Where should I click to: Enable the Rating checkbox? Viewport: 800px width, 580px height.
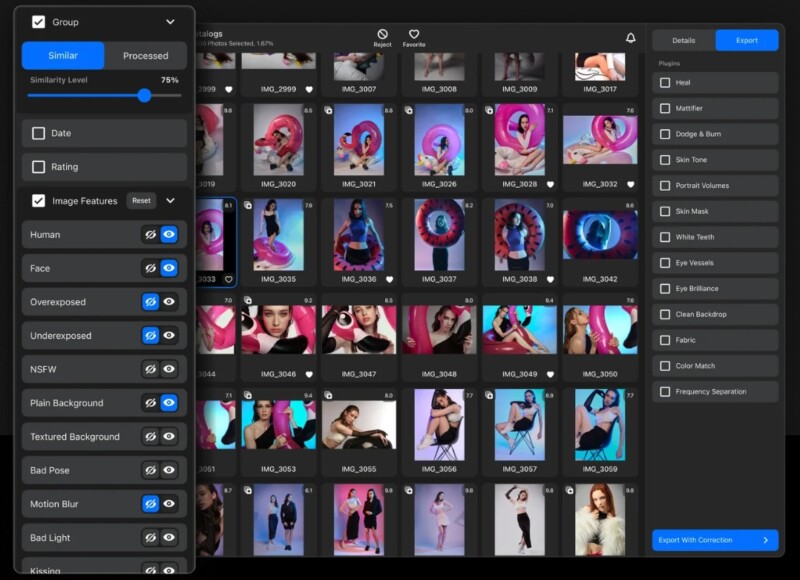[x=38, y=167]
